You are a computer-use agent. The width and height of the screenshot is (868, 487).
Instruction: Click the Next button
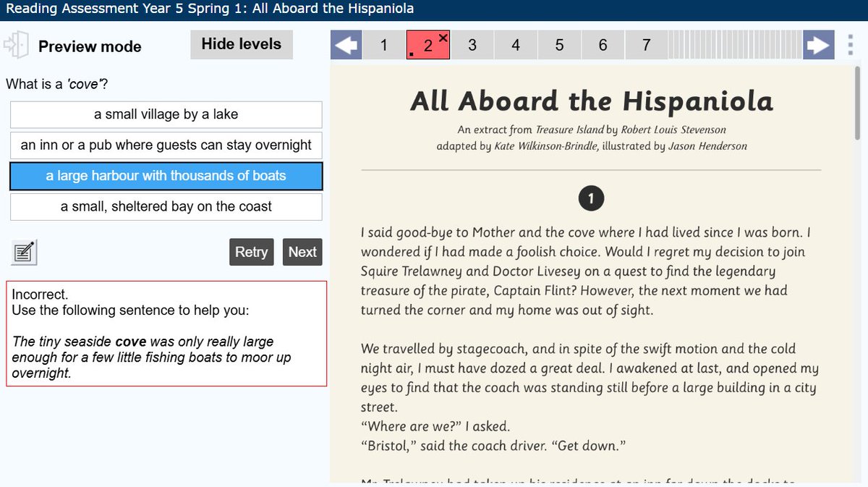(302, 252)
